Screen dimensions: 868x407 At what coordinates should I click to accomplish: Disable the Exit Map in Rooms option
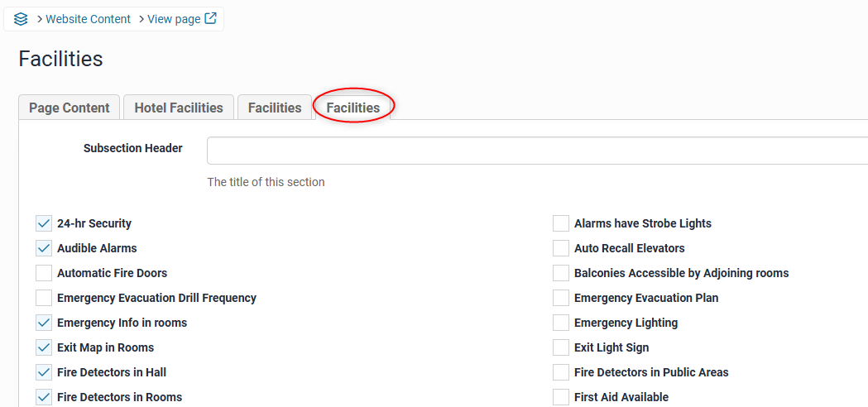point(44,347)
